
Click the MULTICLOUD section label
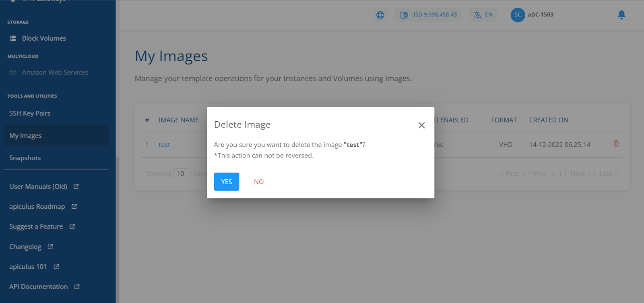tap(23, 56)
